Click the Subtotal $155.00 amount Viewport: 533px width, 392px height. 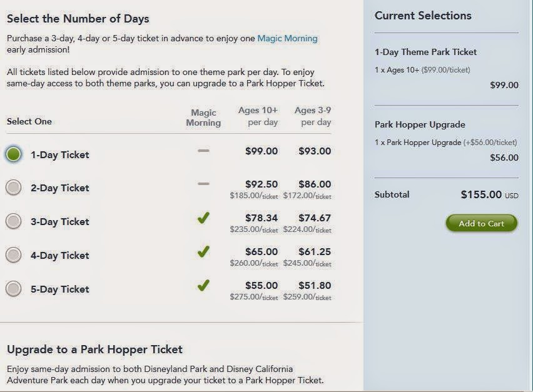click(x=481, y=194)
